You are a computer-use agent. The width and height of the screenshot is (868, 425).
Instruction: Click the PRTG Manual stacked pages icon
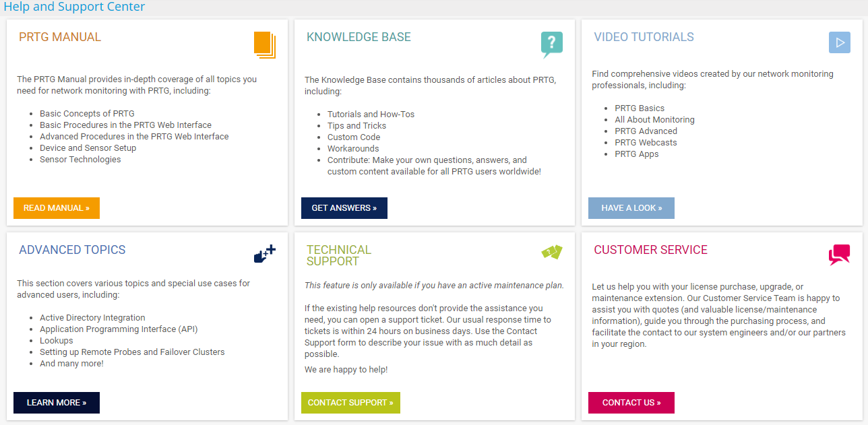point(265,44)
